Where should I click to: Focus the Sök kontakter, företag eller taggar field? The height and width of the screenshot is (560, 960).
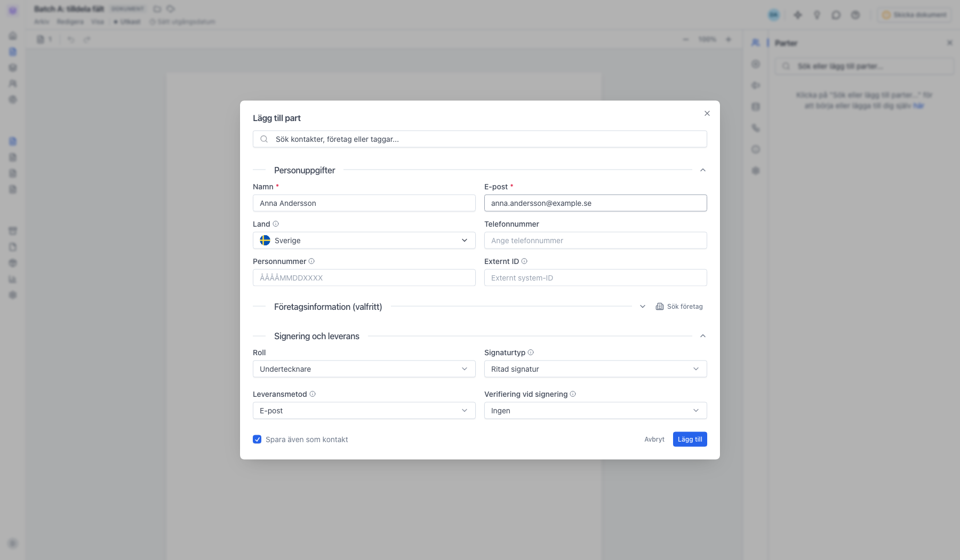click(480, 139)
